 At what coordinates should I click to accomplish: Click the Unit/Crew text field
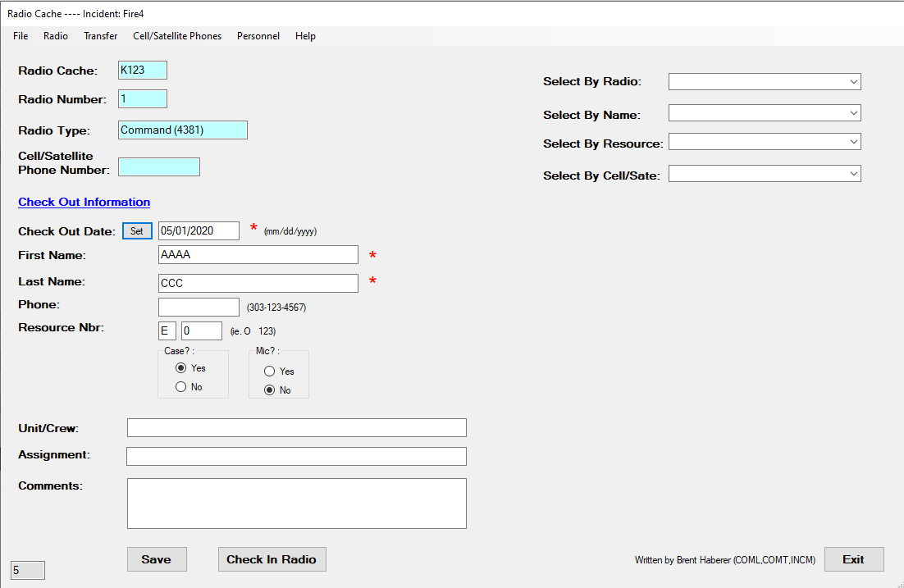(297, 428)
